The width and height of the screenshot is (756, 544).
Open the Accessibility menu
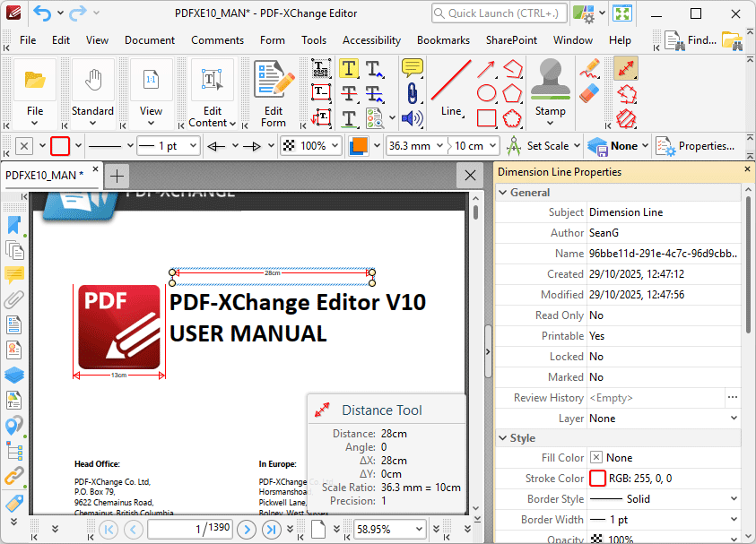point(371,40)
